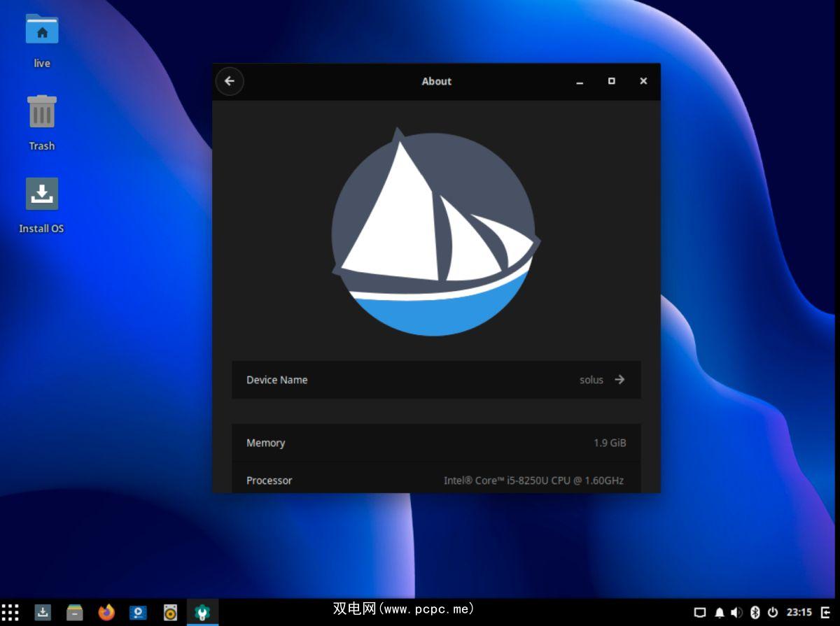
Task: Open the Device Name row
Action: pos(436,380)
